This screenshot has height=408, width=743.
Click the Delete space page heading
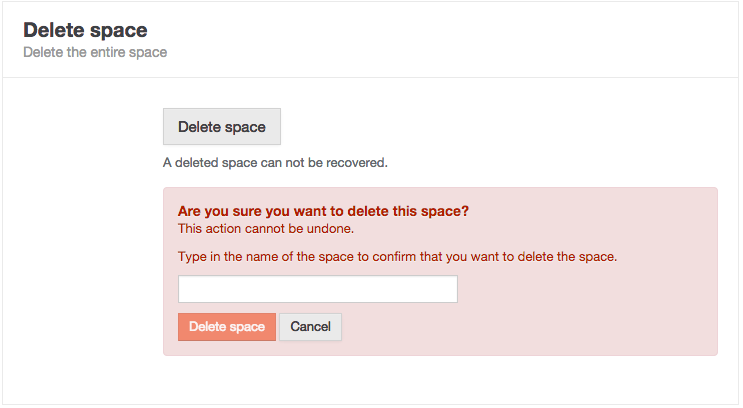pos(85,30)
